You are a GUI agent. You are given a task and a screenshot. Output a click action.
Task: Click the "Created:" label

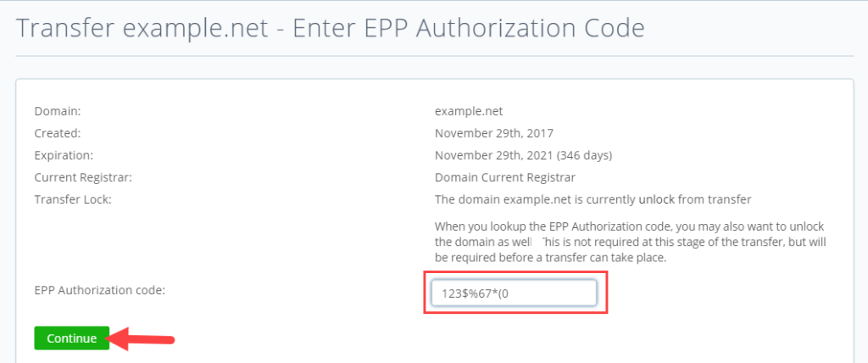57,133
